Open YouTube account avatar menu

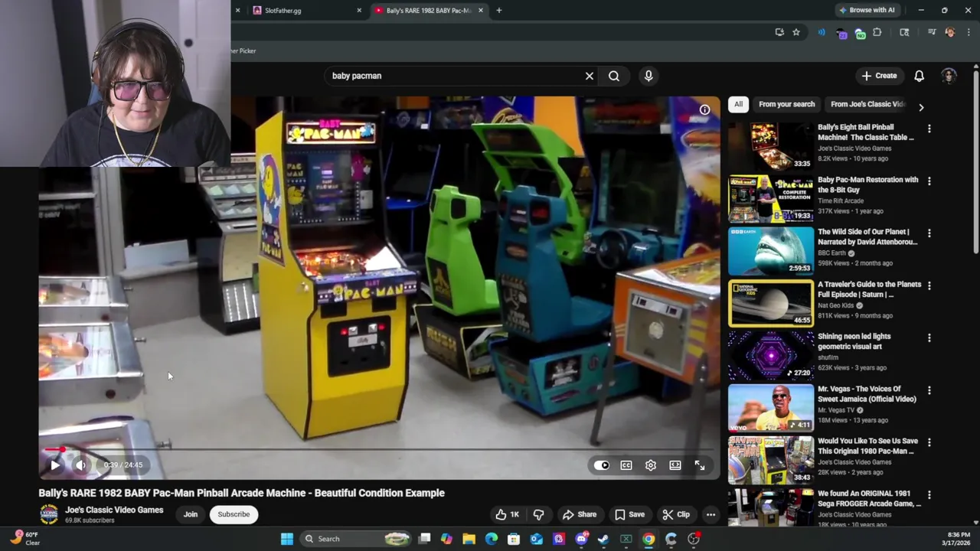click(949, 76)
